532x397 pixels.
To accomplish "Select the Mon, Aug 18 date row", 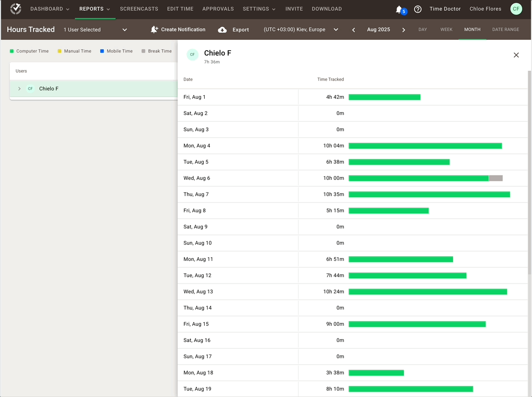I will click(352, 372).
